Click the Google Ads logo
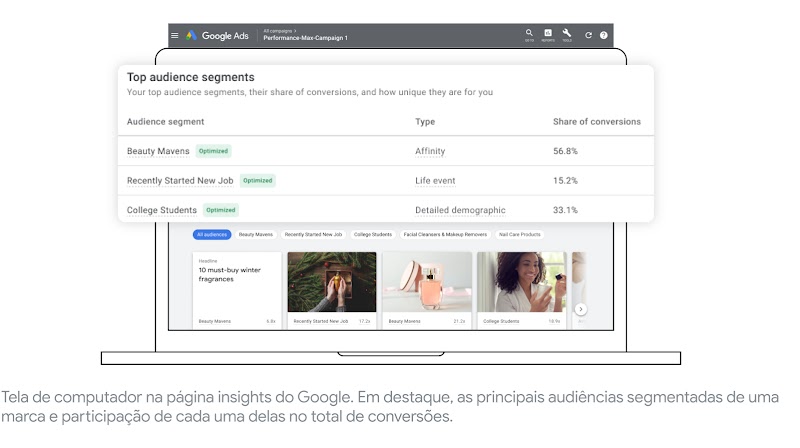The width and height of the screenshot is (800, 448). (x=217, y=36)
